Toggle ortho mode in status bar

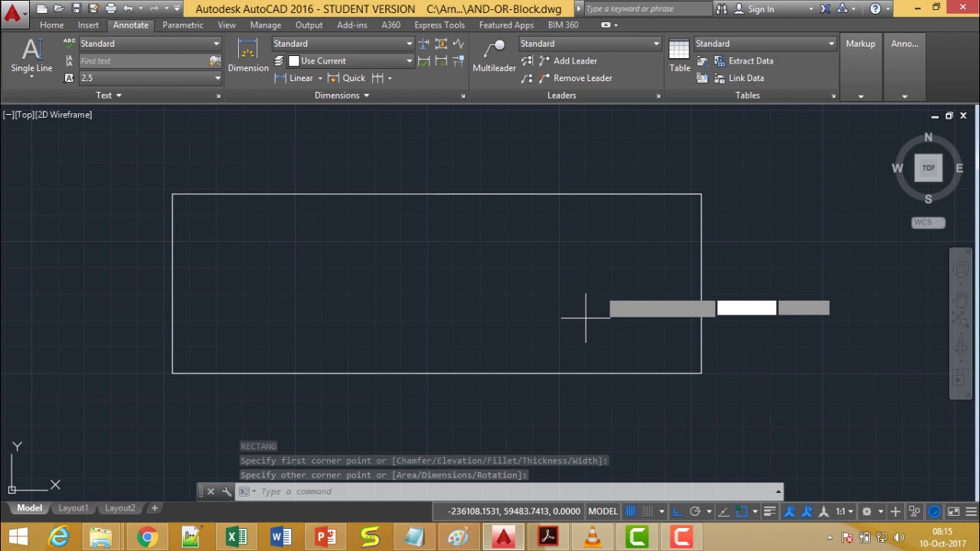[x=678, y=511]
